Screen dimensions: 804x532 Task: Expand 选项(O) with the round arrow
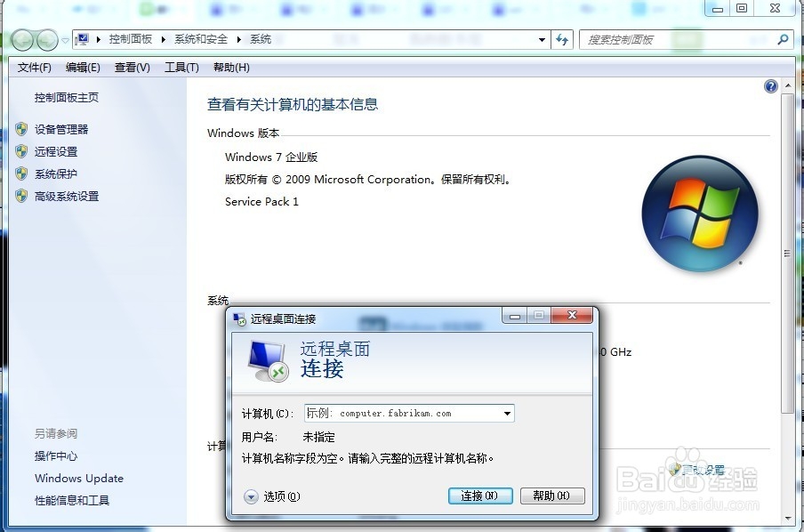click(x=251, y=496)
